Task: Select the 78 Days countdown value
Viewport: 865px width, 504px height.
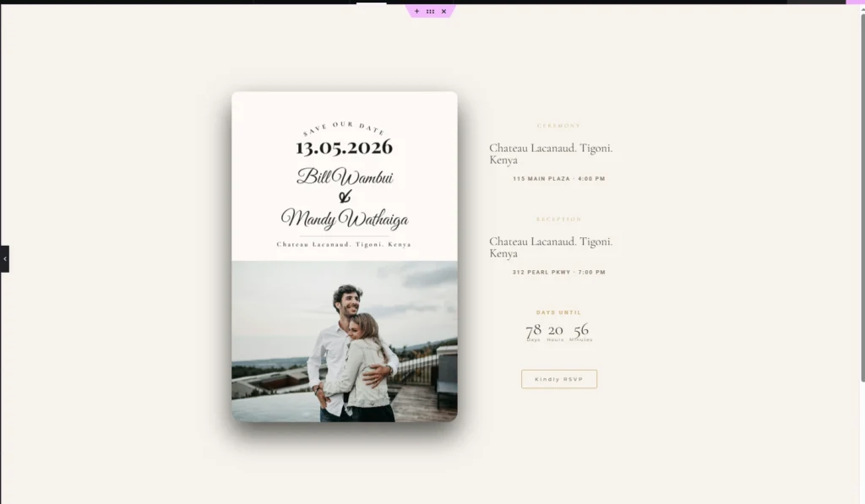Action: coord(534,332)
